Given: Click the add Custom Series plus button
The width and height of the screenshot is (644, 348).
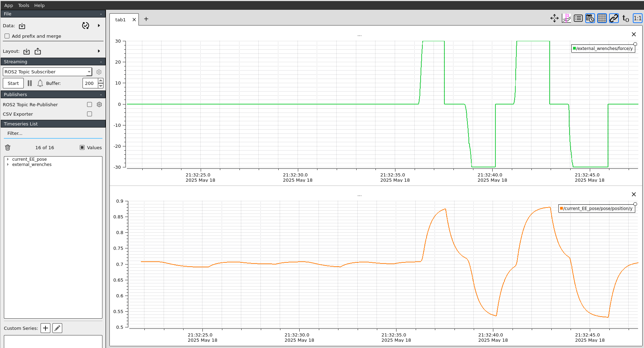Looking at the screenshot, I should (45, 328).
